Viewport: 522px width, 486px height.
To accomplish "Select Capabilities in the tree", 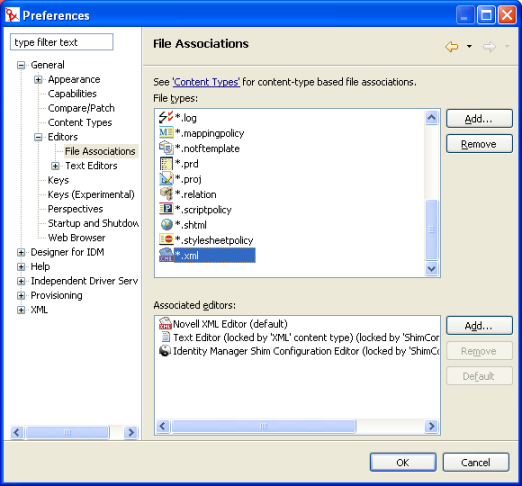I will (x=72, y=94).
